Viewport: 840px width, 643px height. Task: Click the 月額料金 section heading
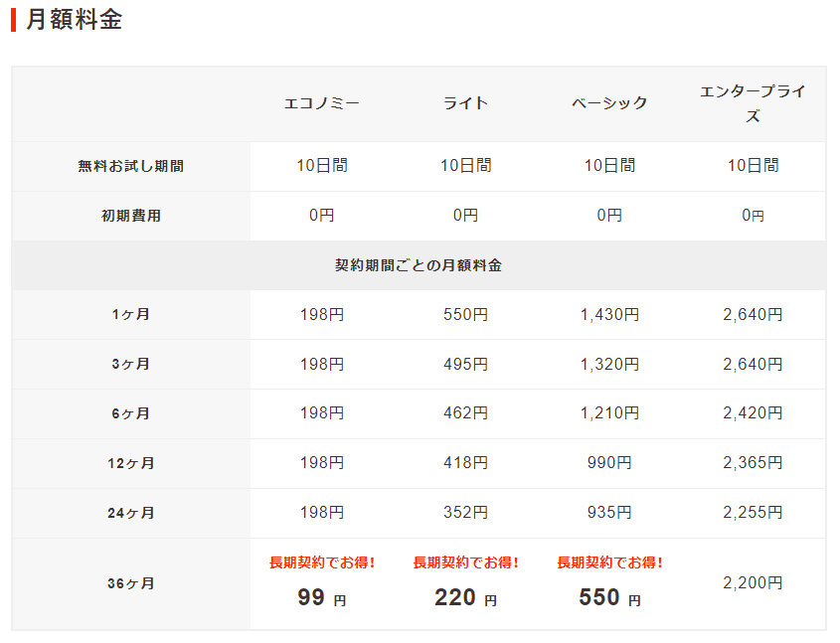pyautogui.click(x=74, y=20)
